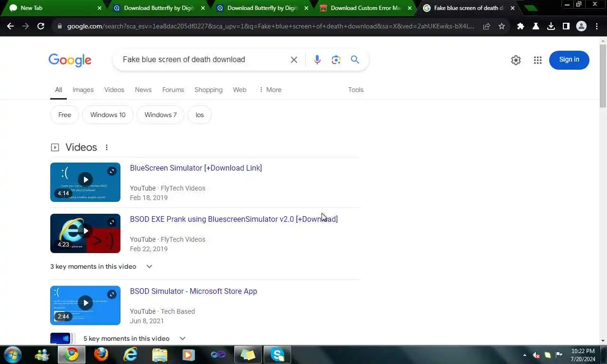The image size is (607, 364).
Task: Click the muted volume tray icon
Action: [536, 355]
